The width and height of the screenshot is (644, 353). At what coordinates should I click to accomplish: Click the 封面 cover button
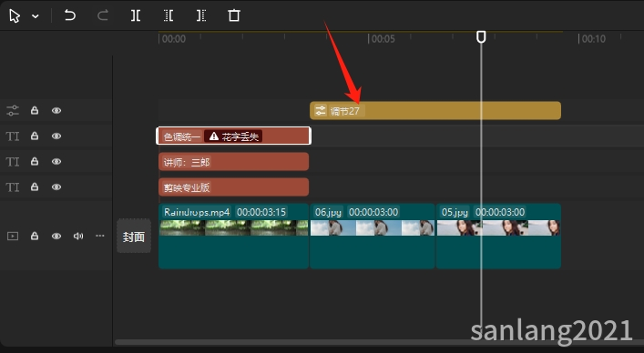[134, 237]
